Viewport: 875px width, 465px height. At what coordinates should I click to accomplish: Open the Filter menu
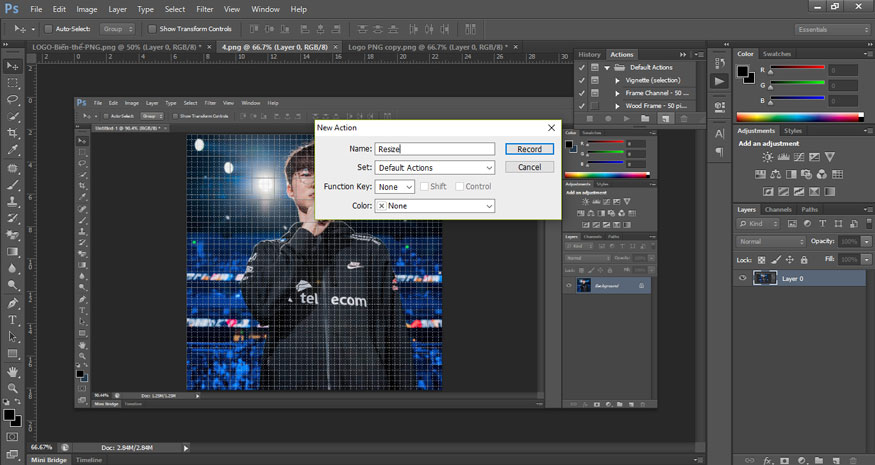coord(205,9)
